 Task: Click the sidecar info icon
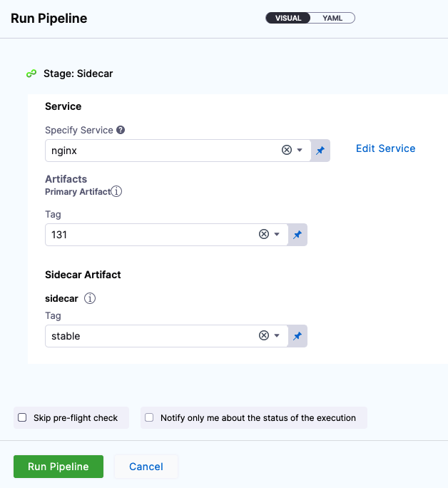(x=90, y=298)
